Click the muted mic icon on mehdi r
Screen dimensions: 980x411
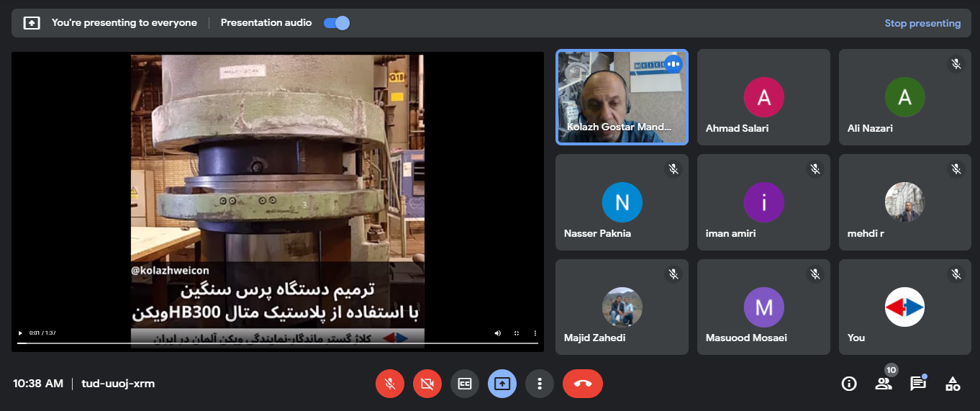tap(956, 169)
